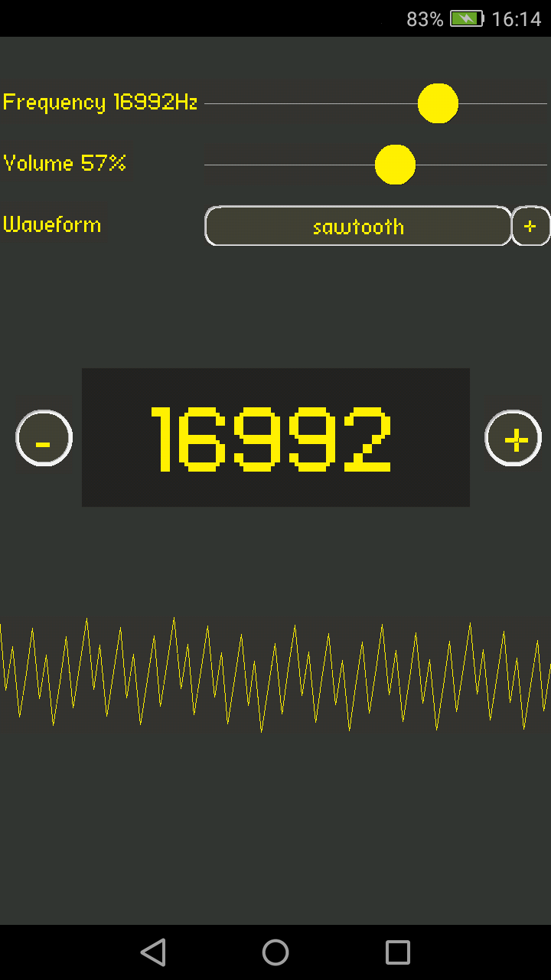This screenshot has height=980, width=551.
Task: Tap the 16:14 clock in status bar
Action: [x=517, y=19]
